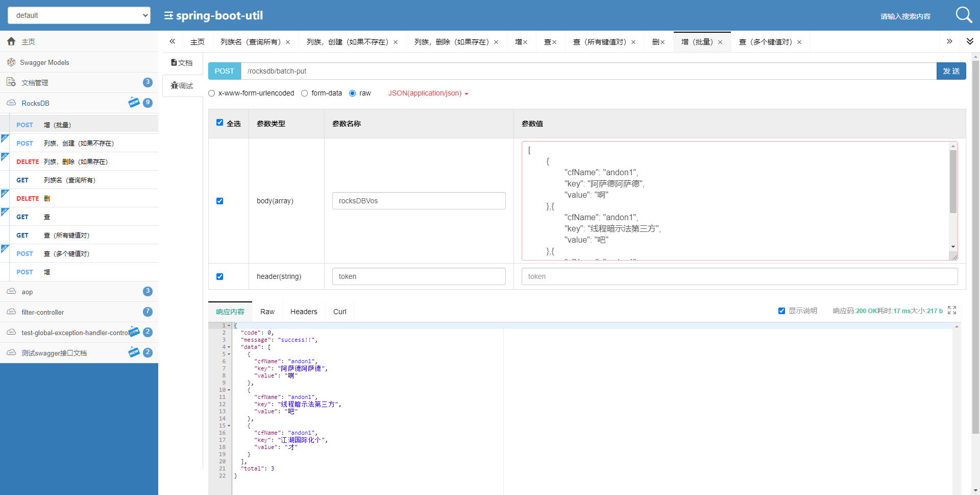
Task: Uncheck the body(array) parameter checkbox
Action: [x=219, y=201]
